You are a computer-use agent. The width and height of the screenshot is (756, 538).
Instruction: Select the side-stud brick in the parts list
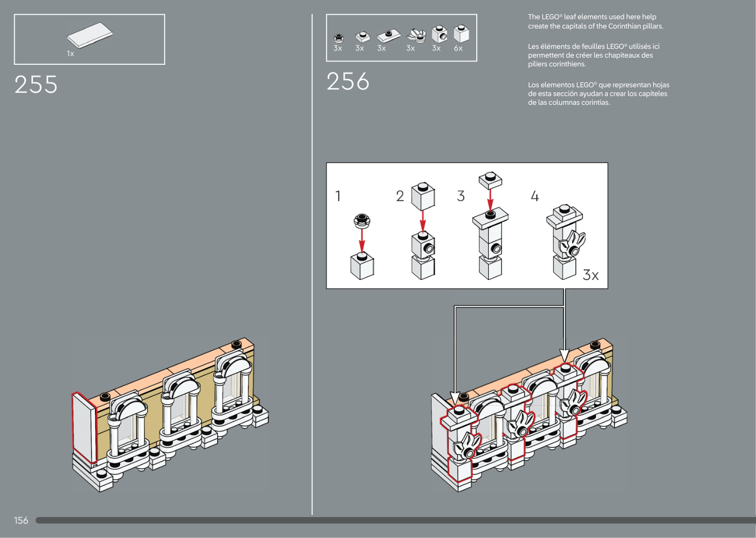tap(439, 34)
